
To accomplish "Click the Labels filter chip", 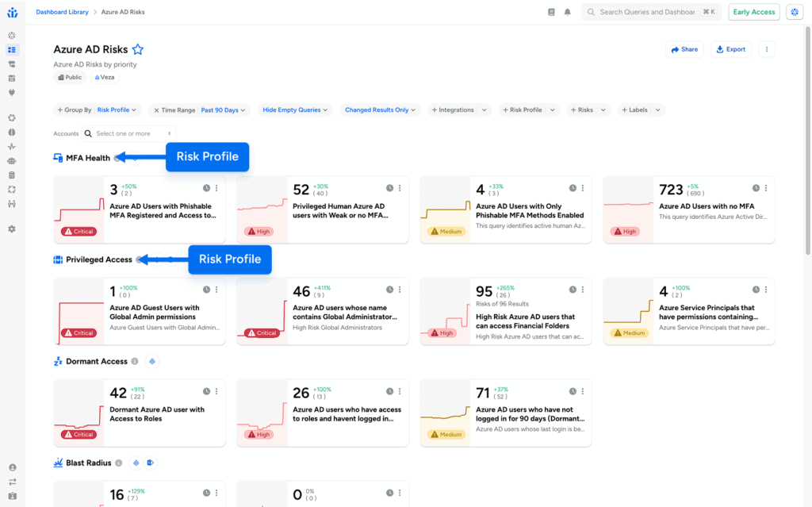I will click(x=641, y=110).
